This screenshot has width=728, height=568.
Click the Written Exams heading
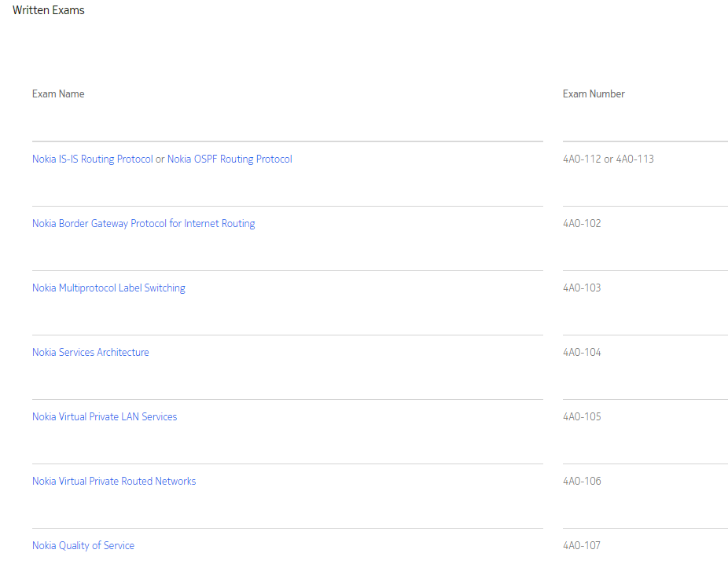48,10
